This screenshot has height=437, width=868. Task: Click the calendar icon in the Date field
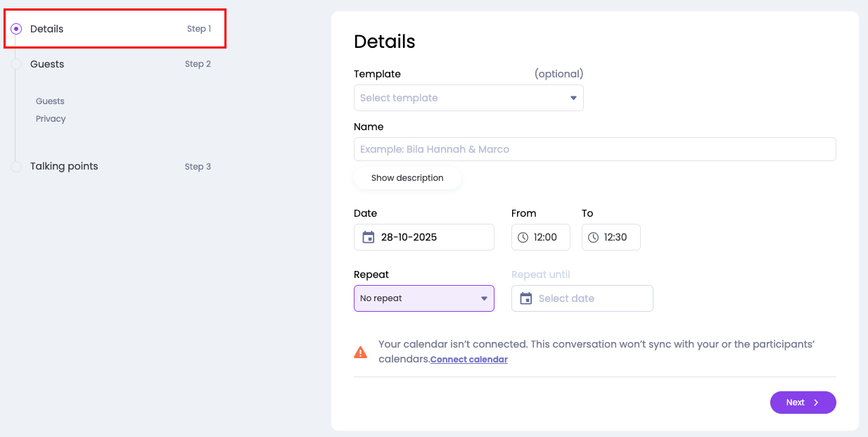(x=369, y=237)
